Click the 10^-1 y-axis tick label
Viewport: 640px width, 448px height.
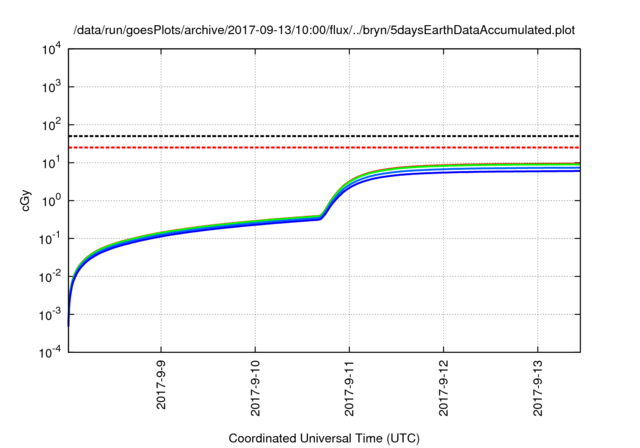pos(51,239)
